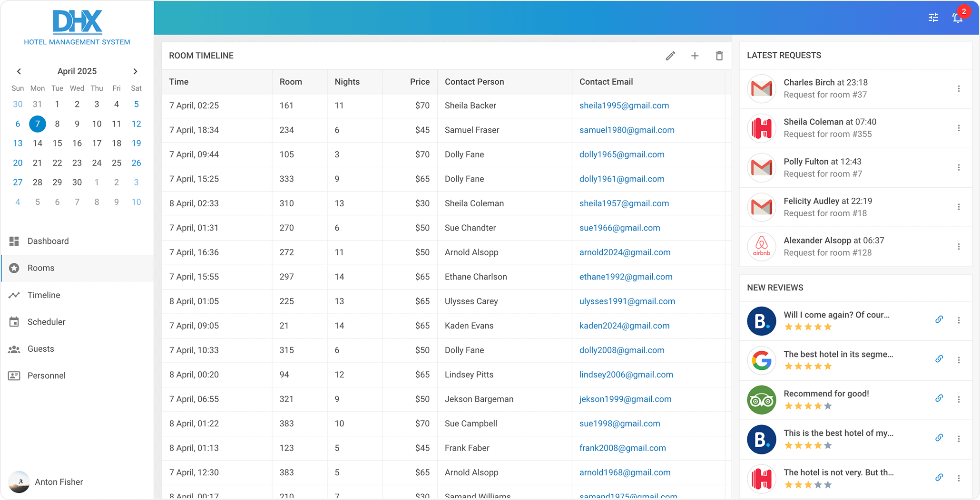Open email link arnold2024@gmail.com
Viewport: 980px width, 500px height.
[x=625, y=252]
